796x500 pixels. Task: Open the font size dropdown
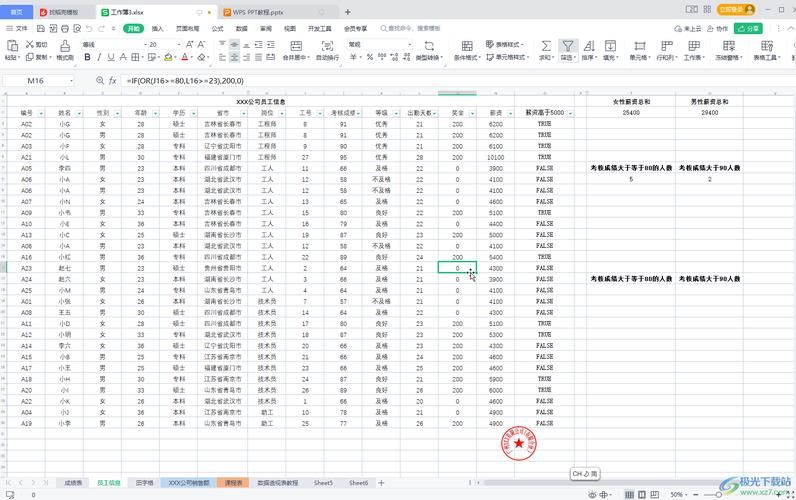179,45
